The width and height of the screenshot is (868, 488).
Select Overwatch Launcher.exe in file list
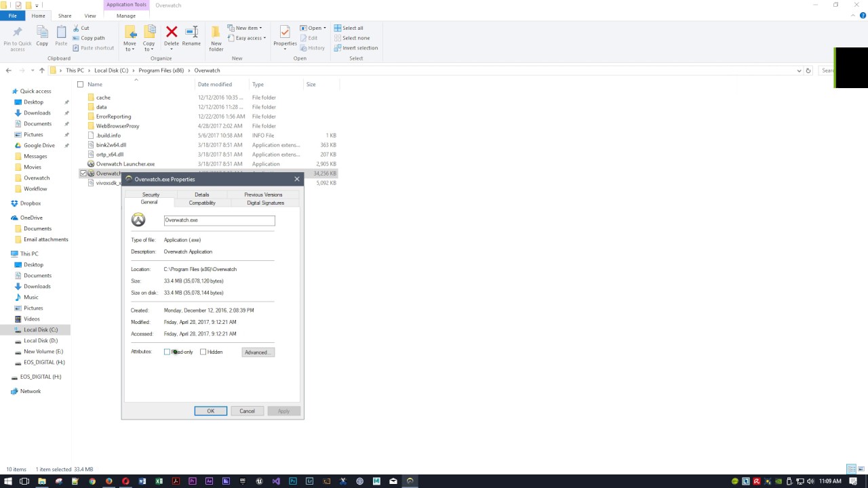pyautogui.click(x=125, y=164)
